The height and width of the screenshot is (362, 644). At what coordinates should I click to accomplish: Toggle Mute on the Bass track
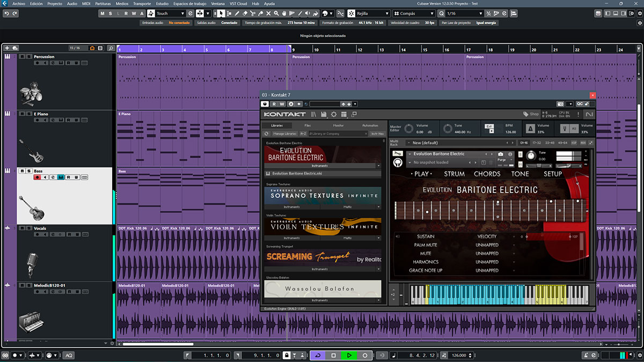pyautogui.click(x=22, y=171)
